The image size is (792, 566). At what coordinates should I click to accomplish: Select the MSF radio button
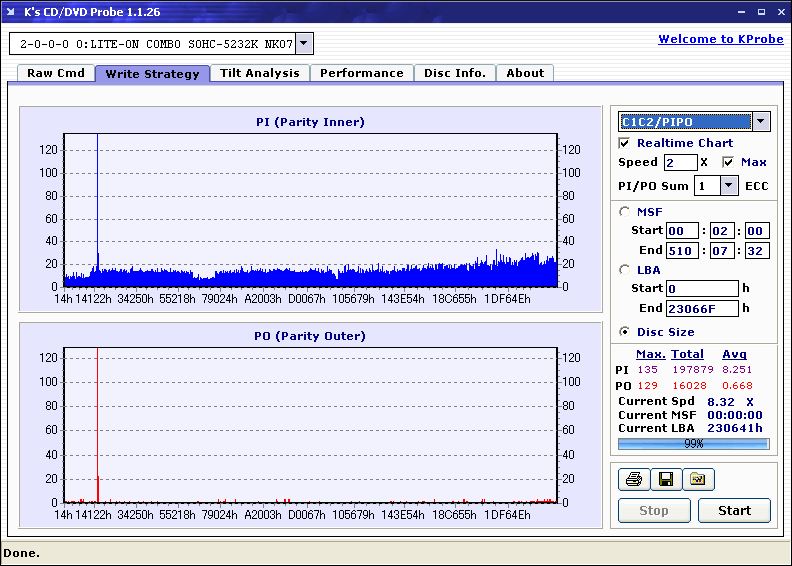tap(625, 211)
